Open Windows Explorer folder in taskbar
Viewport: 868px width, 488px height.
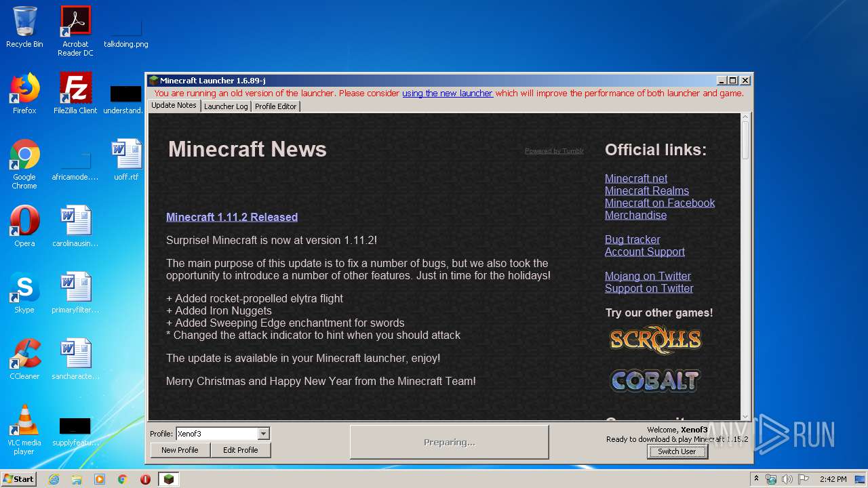tap(77, 479)
